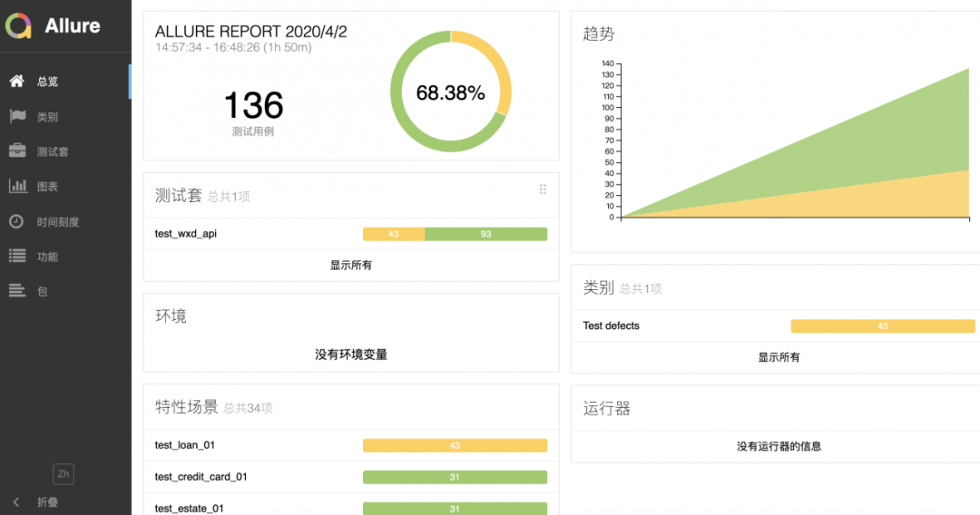Image resolution: width=980 pixels, height=515 pixels.
Task: Click the yellow 43 segment of test_wxd_api bar
Action: tap(394, 234)
